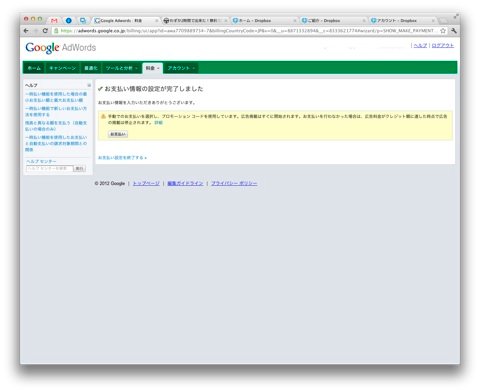This screenshot has width=480, height=392.
Task: Close the アカウント - Dropbox tab
Action: click(433, 21)
